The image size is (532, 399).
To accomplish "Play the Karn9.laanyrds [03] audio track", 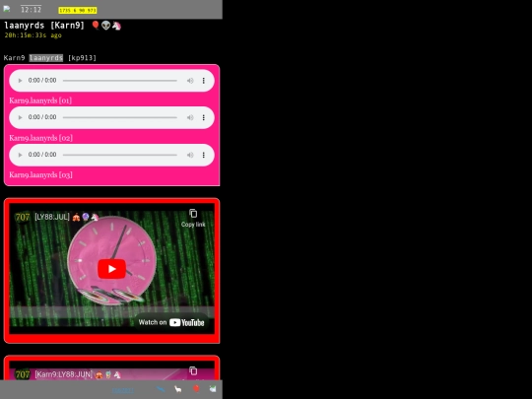I will coord(20,155).
